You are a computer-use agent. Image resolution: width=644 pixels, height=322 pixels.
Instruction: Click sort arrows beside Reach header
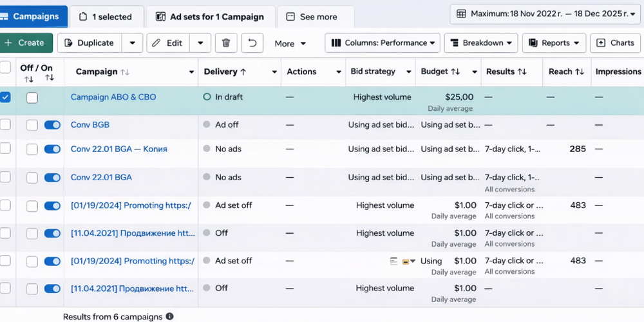coord(580,72)
